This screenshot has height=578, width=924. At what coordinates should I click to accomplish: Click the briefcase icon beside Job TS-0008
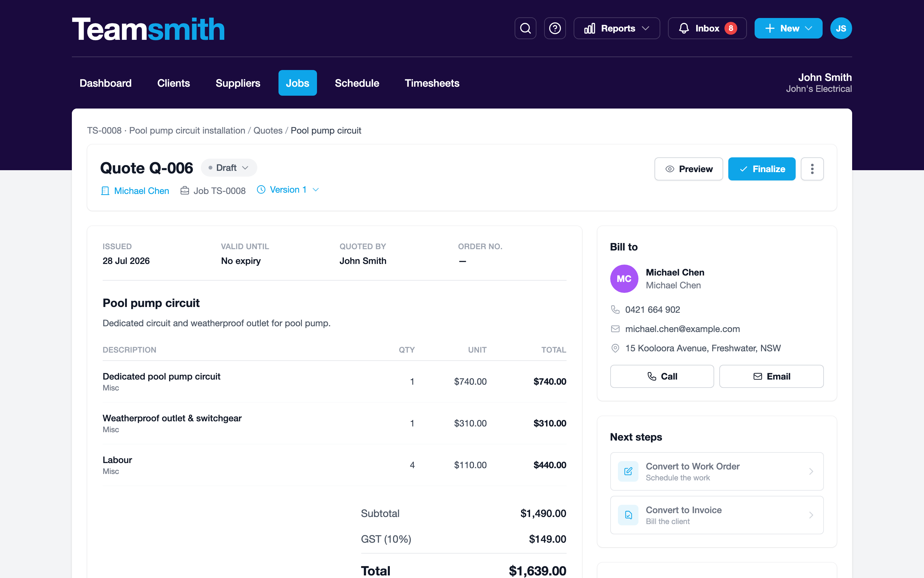[x=185, y=190]
